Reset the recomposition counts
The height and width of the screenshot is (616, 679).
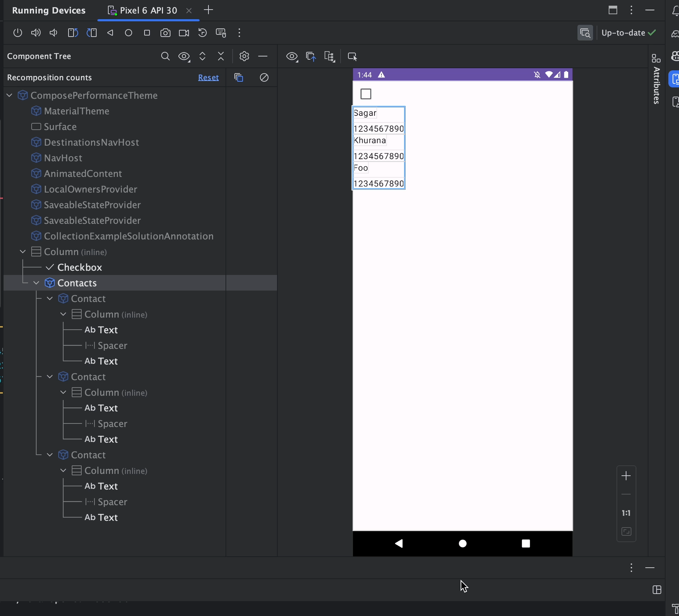pos(208,78)
